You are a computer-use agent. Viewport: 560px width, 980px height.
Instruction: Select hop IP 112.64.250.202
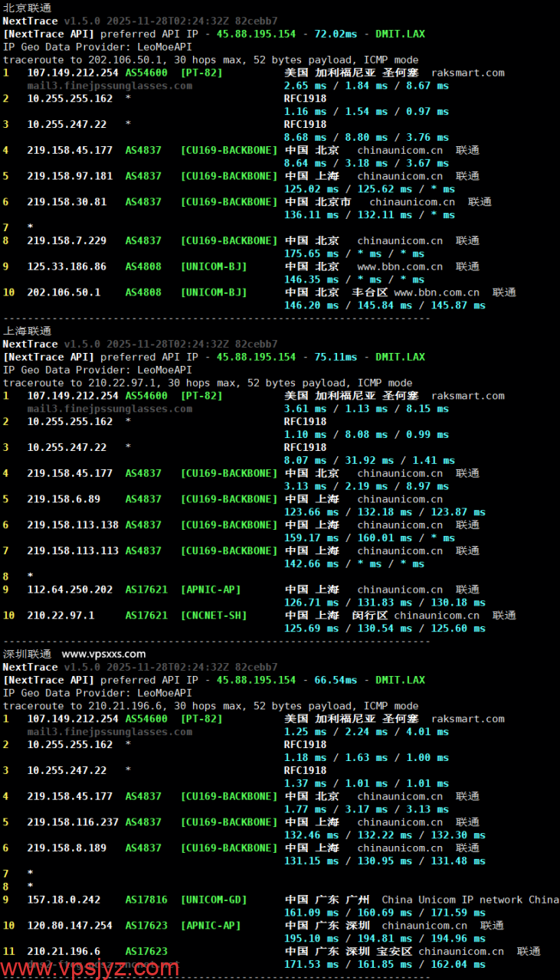(70, 590)
